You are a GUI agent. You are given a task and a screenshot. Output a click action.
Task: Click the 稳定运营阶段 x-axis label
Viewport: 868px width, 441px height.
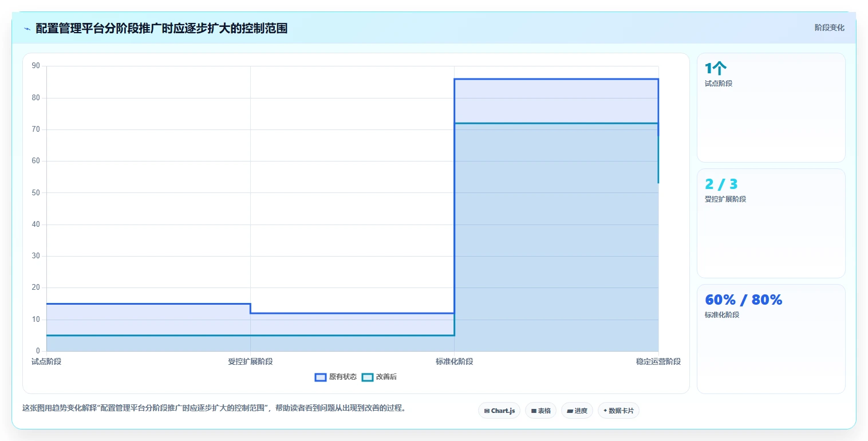[658, 361]
